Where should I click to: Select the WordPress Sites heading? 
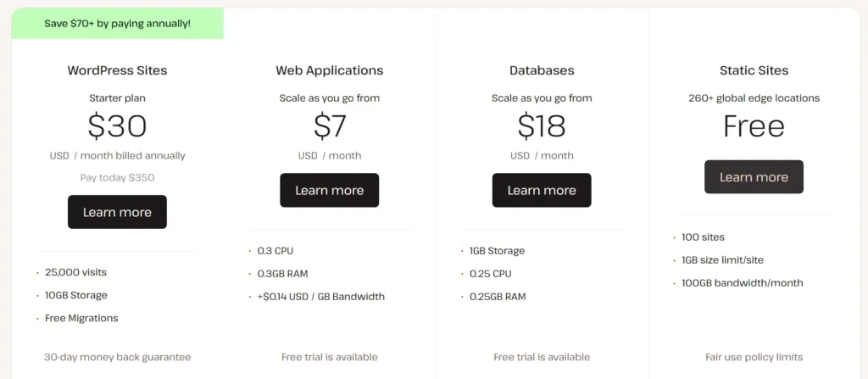coord(117,70)
